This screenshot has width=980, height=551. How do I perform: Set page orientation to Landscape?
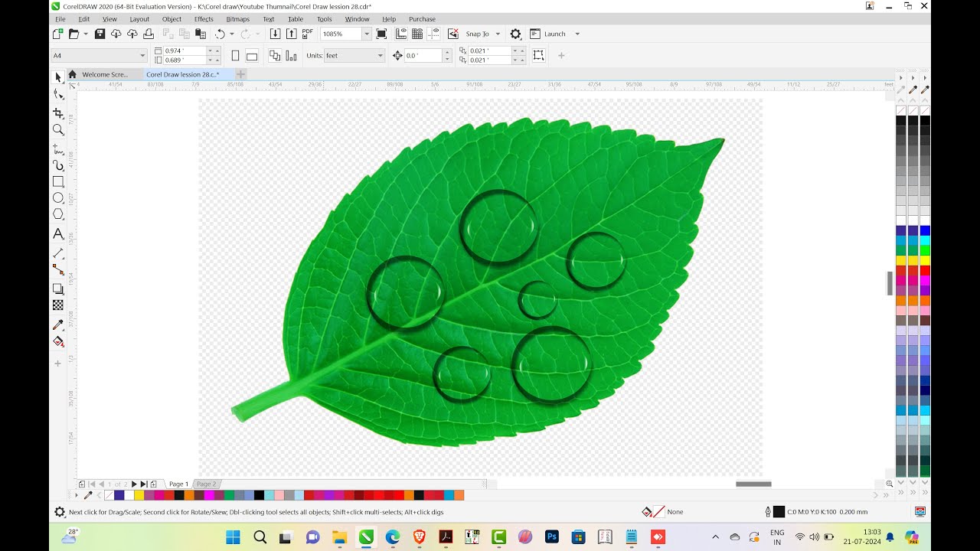252,56
